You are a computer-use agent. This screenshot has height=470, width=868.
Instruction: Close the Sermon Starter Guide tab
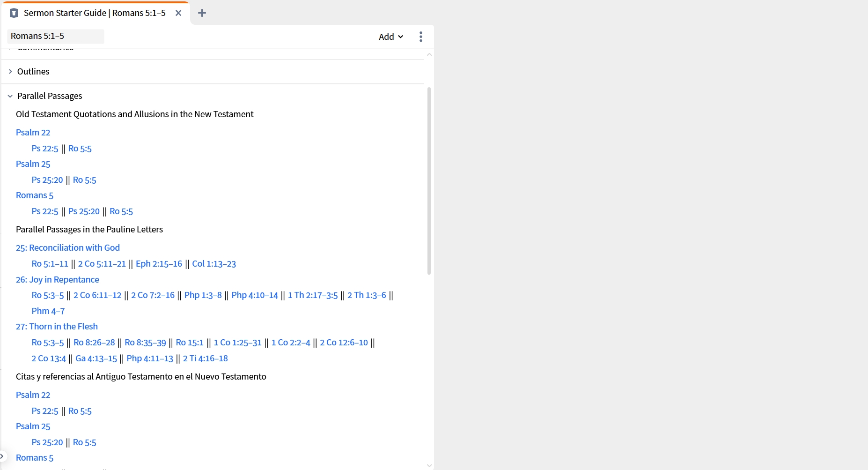178,13
